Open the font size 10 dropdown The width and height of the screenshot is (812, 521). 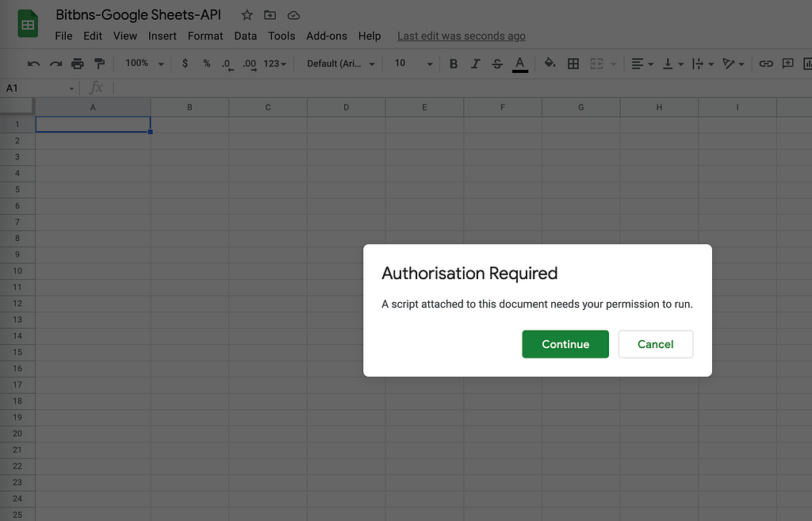pos(413,63)
